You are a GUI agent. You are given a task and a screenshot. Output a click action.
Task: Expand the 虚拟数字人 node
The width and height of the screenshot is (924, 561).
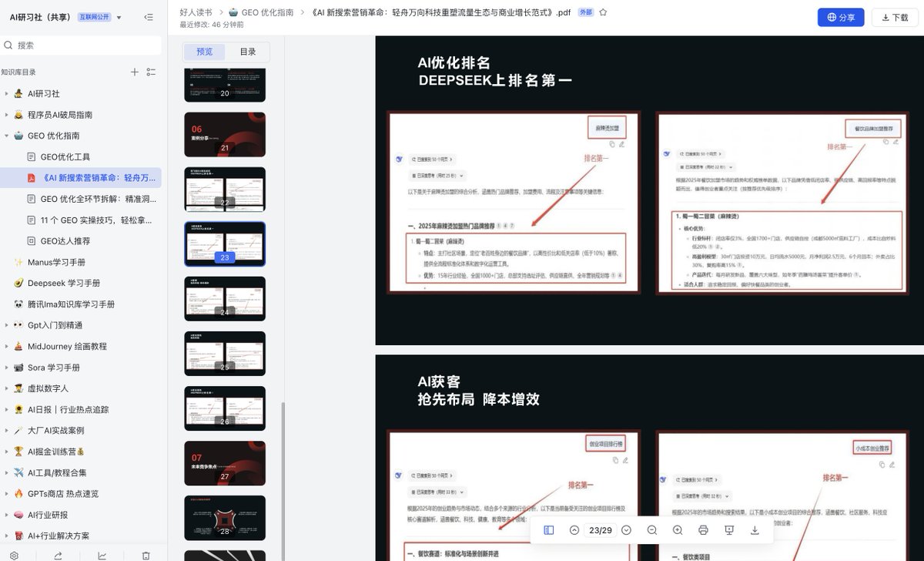click(x=6, y=388)
